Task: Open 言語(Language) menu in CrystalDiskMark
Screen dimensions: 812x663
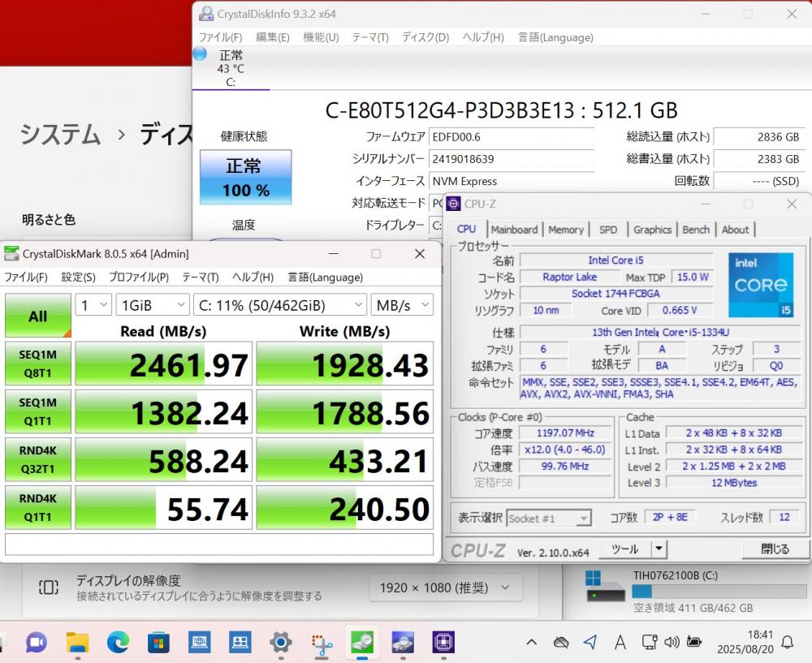Action: click(x=326, y=278)
